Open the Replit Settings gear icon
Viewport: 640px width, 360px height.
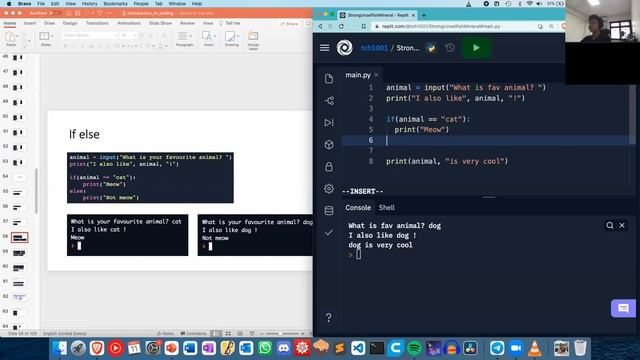tap(329, 189)
